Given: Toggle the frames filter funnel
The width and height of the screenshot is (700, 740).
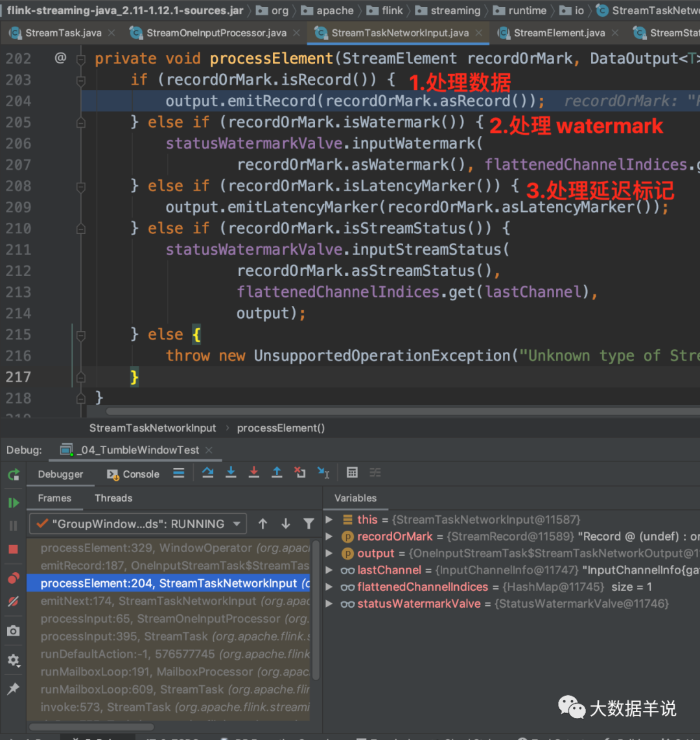Looking at the screenshot, I should (308, 524).
